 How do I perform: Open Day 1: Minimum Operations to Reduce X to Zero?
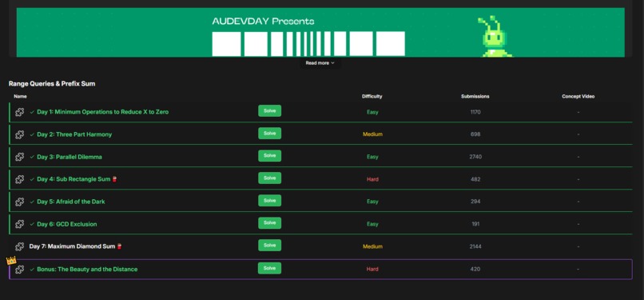point(103,112)
